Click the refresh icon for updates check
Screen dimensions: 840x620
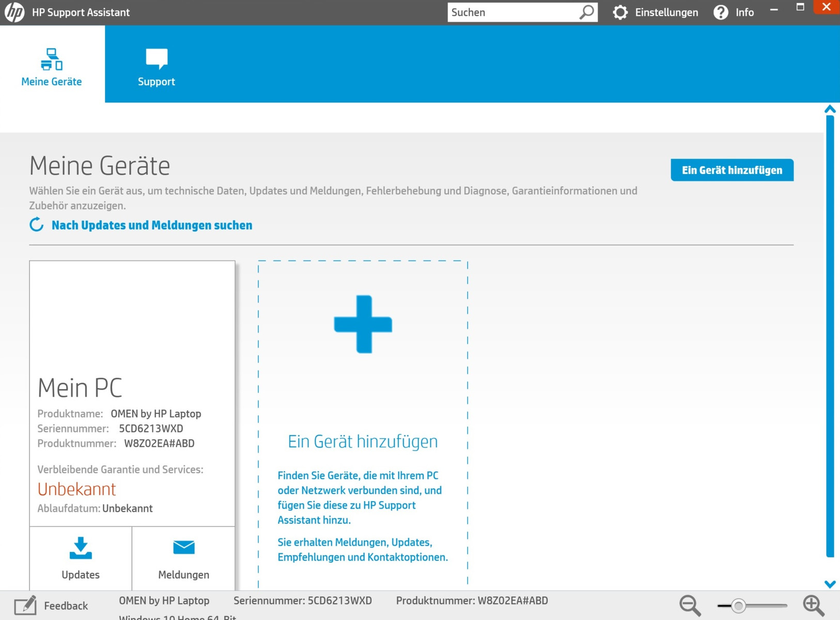(37, 225)
